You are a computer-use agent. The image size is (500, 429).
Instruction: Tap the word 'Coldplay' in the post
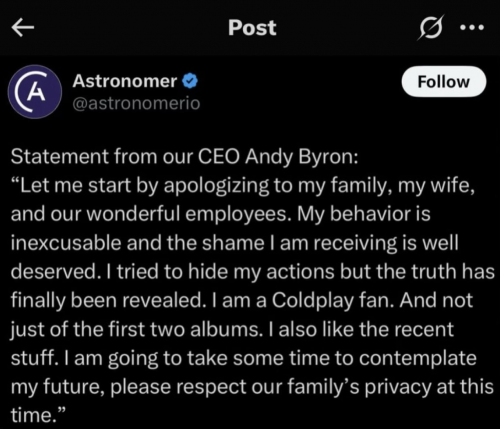(x=313, y=301)
